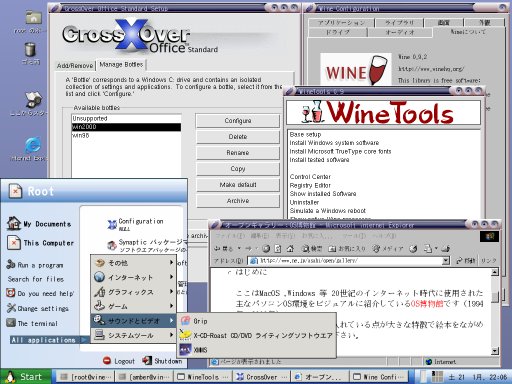
Task: Open My Documents in the Root menu
Action: (39, 224)
